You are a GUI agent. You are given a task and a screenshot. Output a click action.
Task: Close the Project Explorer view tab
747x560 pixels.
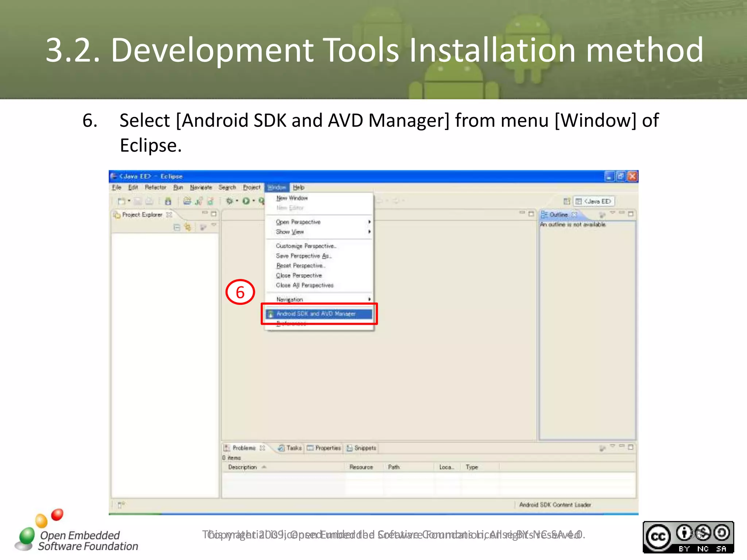(x=169, y=215)
